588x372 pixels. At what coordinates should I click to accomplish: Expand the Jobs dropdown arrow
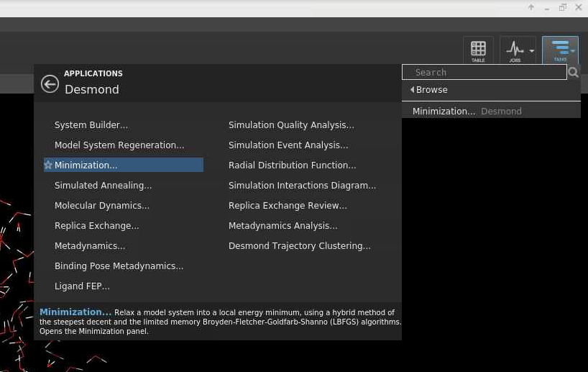click(532, 50)
